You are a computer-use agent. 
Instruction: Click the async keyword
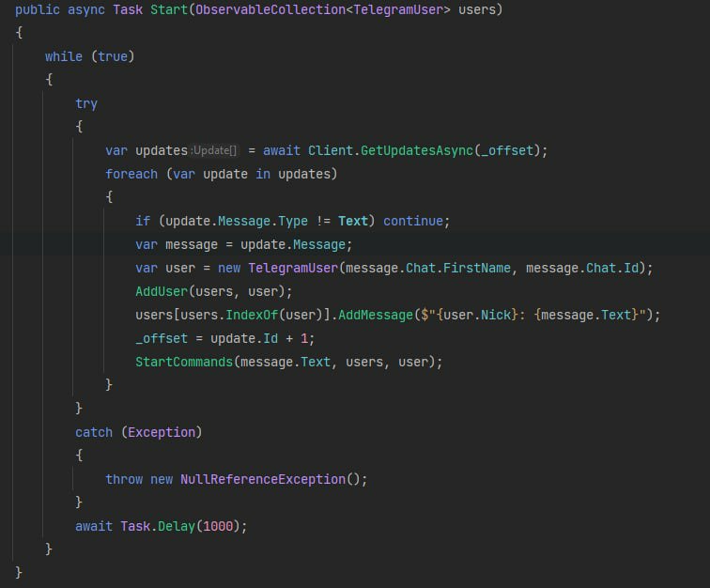click(x=86, y=9)
